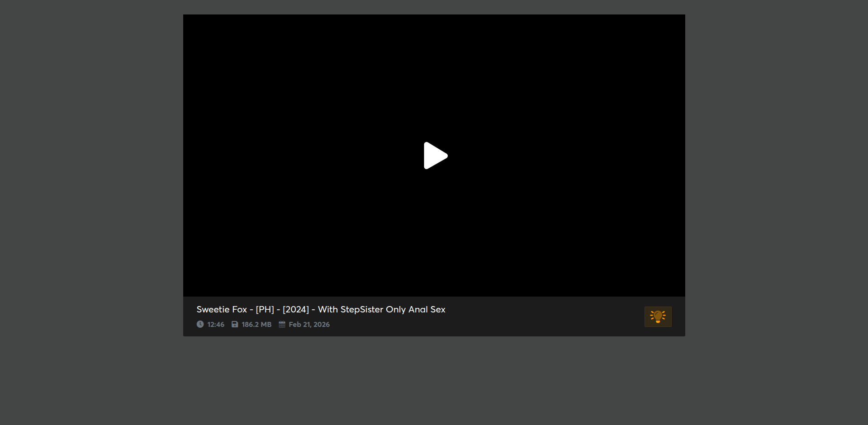
Task: Click the gray page background left of player
Action: point(90,181)
